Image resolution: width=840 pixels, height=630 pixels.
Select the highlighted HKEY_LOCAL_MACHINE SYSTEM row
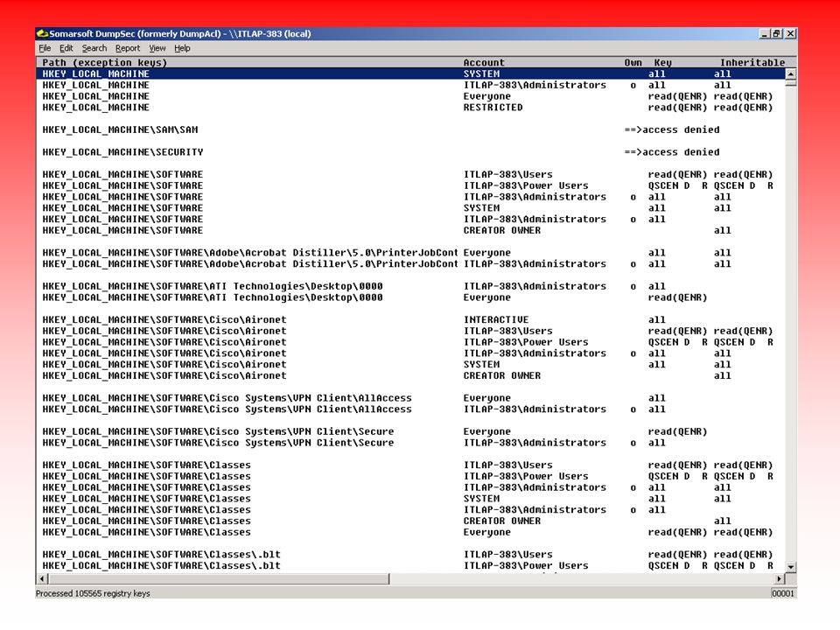410,73
